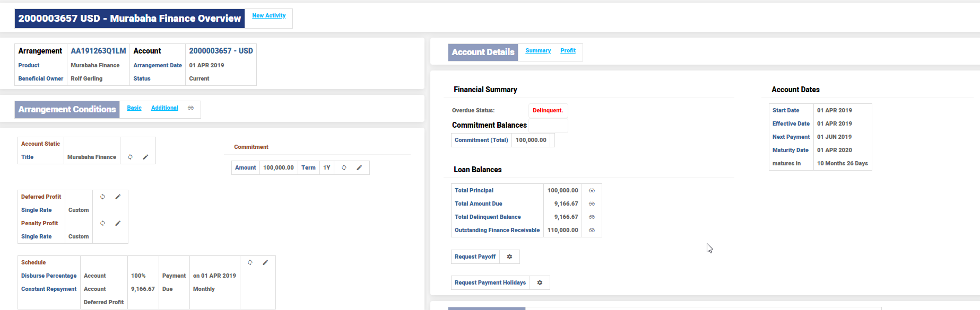980x310 pixels.
Task: Click edit pencil next to Commitment Term
Action: coord(359,168)
